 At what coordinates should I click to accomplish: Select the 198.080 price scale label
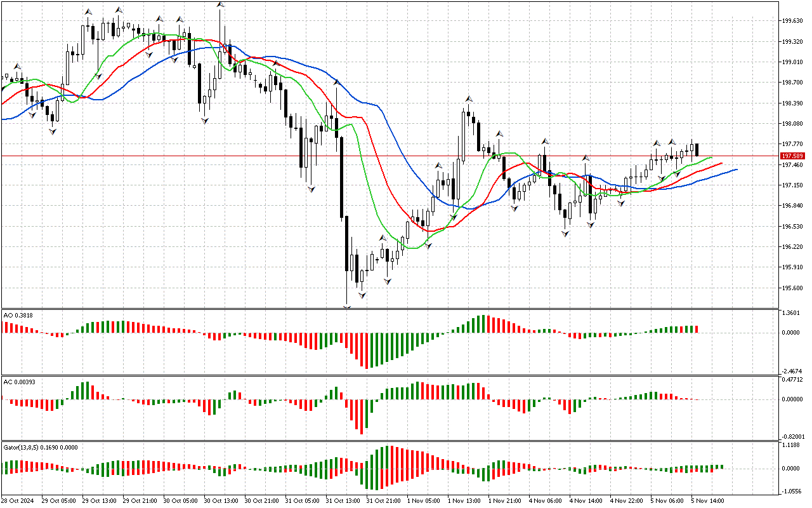pyautogui.click(x=794, y=124)
